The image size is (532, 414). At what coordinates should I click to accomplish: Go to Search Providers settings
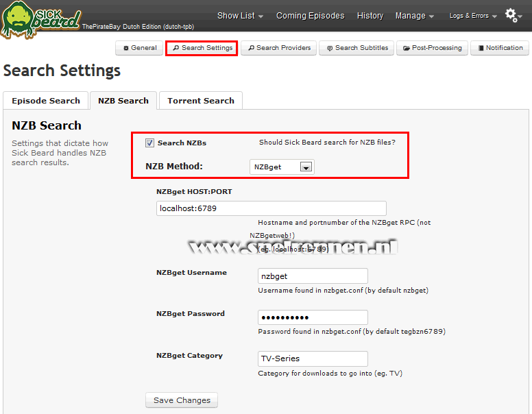coord(278,48)
